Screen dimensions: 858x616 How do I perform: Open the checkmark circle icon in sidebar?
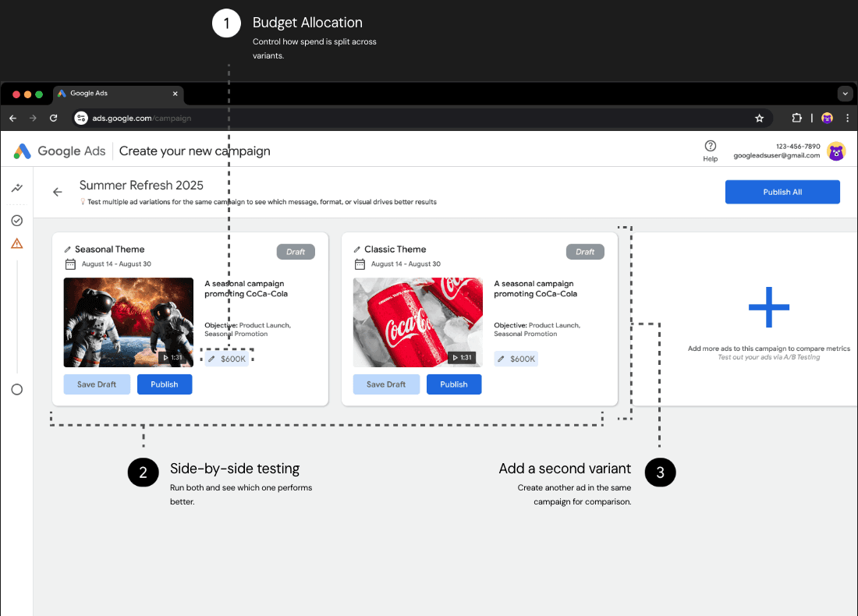click(x=17, y=221)
